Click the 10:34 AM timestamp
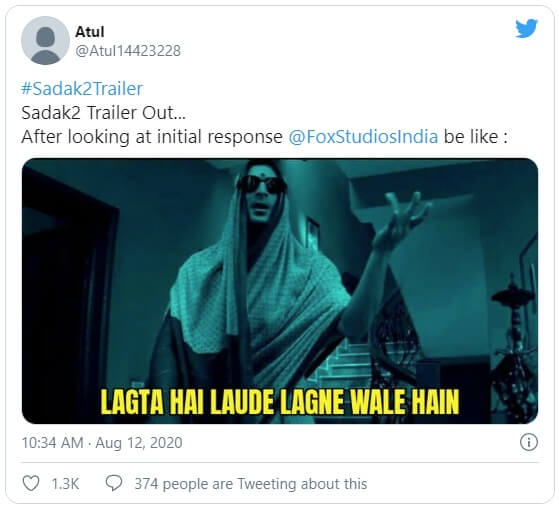 (x=52, y=443)
